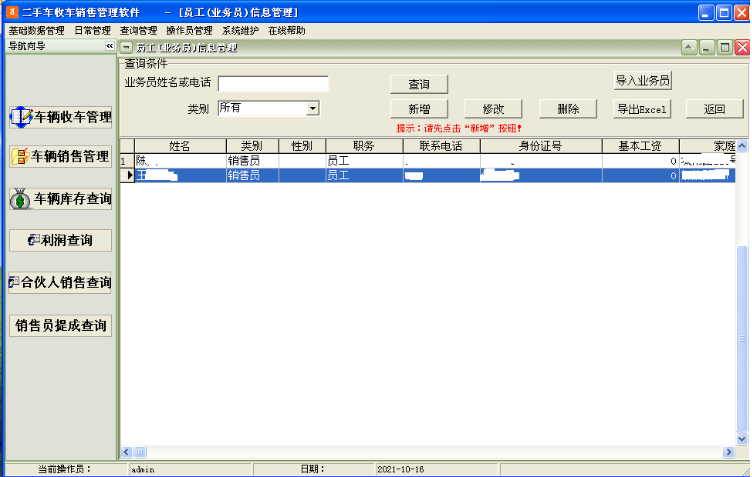This screenshot has width=752, height=477.
Task: Select the row indicator arrow of row 2
Action: (129, 175)
